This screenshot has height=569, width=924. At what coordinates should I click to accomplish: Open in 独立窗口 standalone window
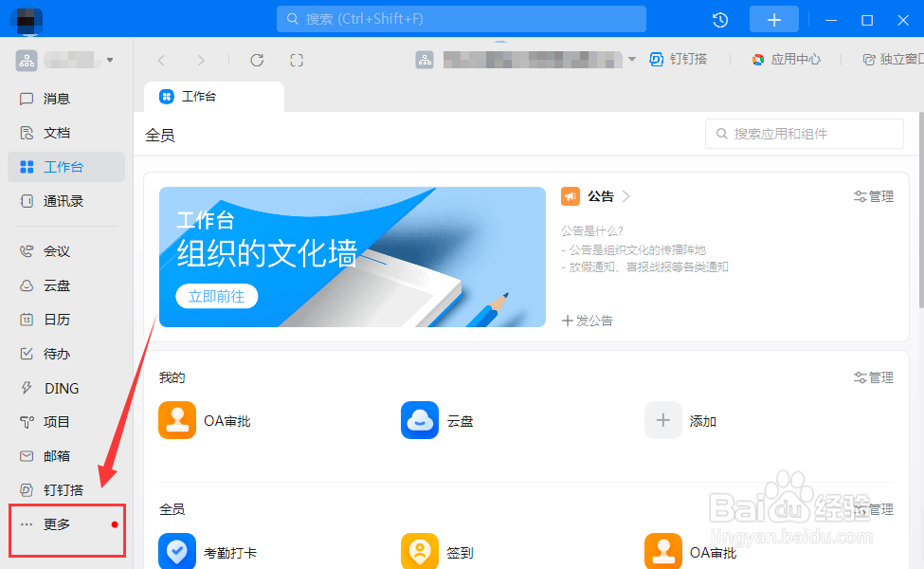pyautogui.click(x=894, y=60)
